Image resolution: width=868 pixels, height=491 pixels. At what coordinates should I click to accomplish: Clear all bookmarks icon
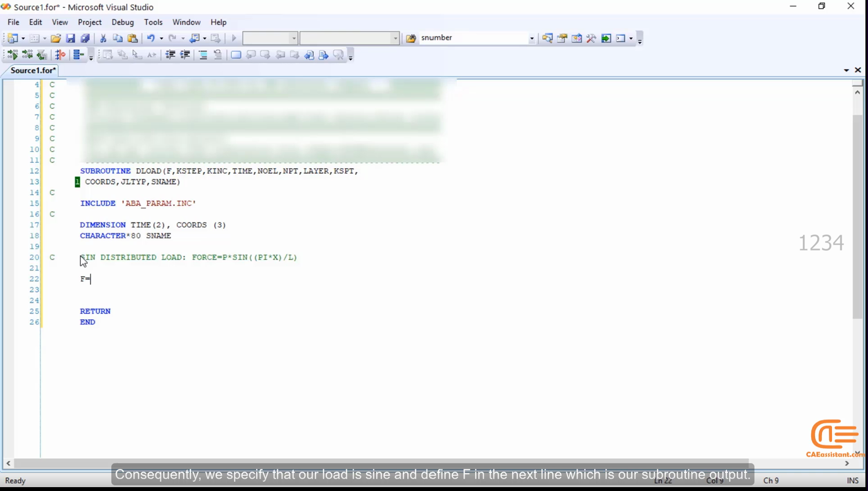point(339,55)
